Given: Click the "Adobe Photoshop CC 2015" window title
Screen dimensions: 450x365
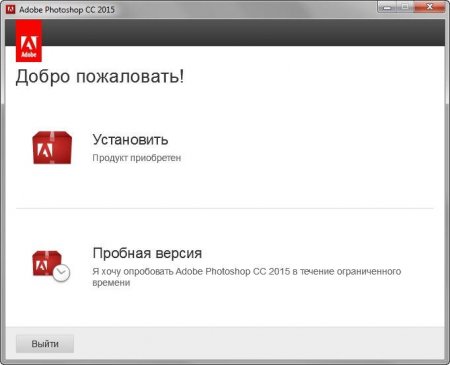Looking at the screenshot, I should coord(67,10).
